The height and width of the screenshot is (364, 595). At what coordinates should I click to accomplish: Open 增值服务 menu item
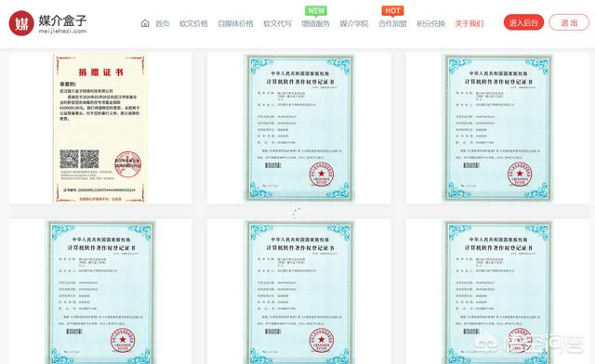316,23
